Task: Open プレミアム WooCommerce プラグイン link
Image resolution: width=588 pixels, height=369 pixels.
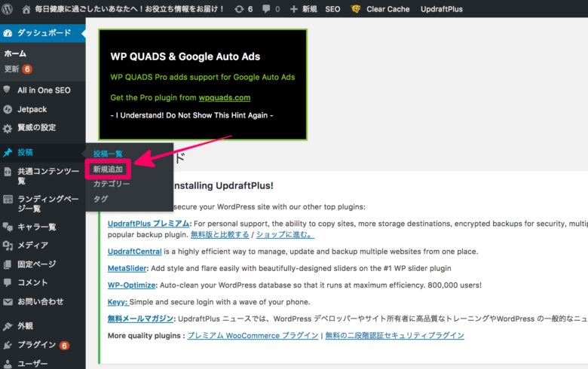Action: pyautogui.click(x=253, y=336)
